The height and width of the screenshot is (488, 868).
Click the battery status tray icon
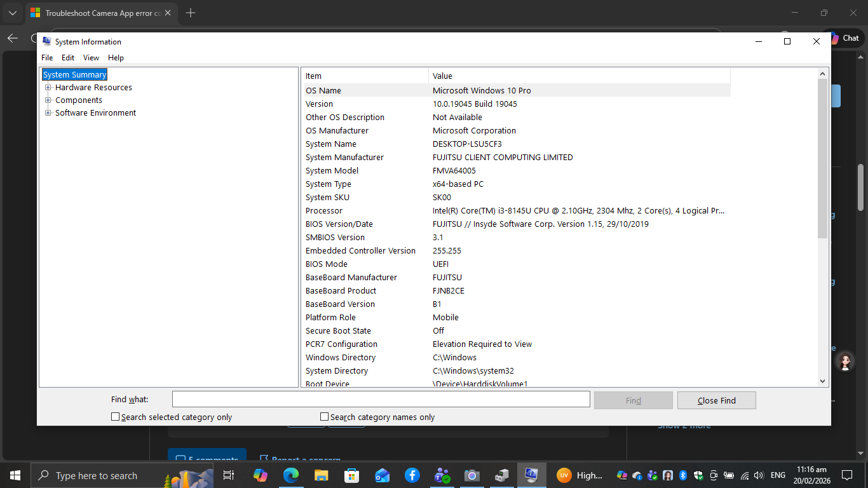tap(729, 475)
